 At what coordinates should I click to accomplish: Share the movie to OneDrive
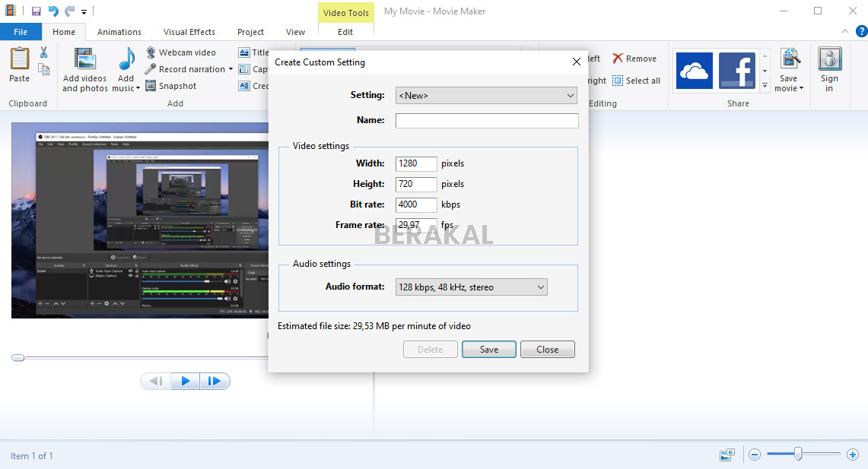pos(694,70)
